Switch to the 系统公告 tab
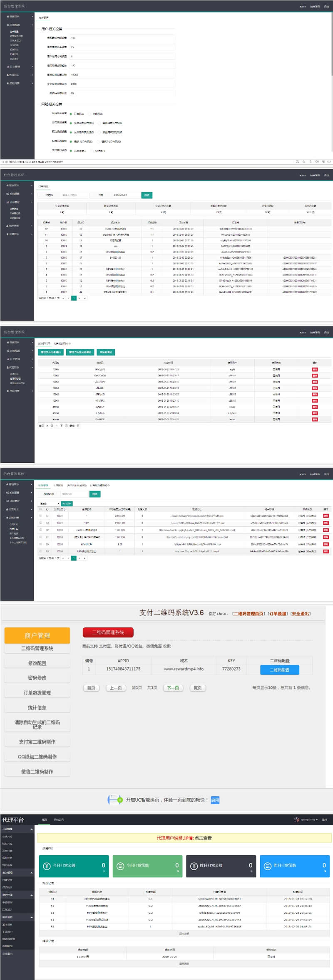Viewport: 333px width, 980px height. pyautogui.click(x=59, y=820)
